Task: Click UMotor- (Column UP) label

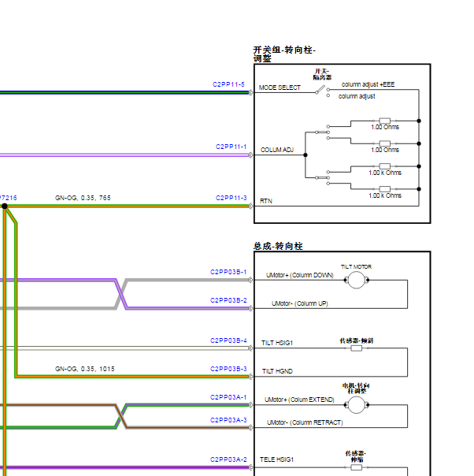Action: [300, 303]
